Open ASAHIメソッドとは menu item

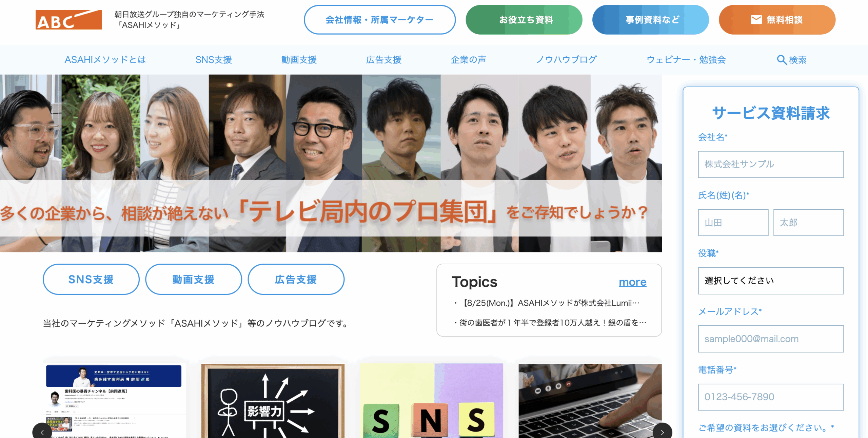click(105, 60)
